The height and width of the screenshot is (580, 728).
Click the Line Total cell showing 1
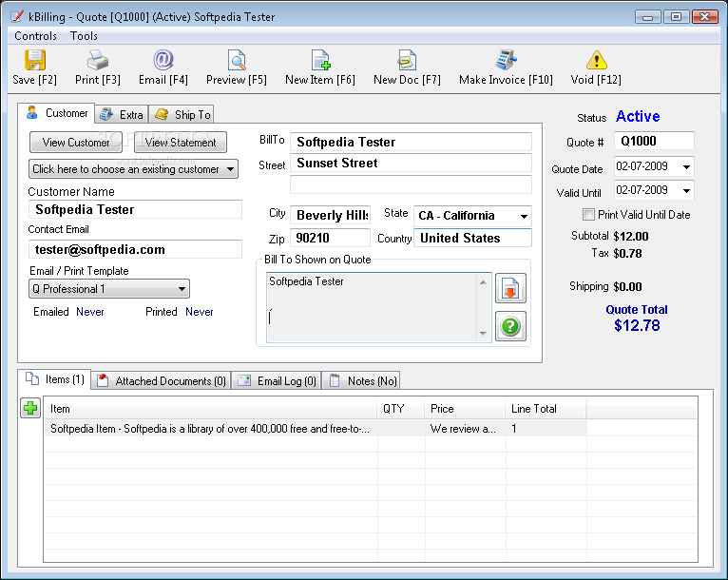[546, 428]
